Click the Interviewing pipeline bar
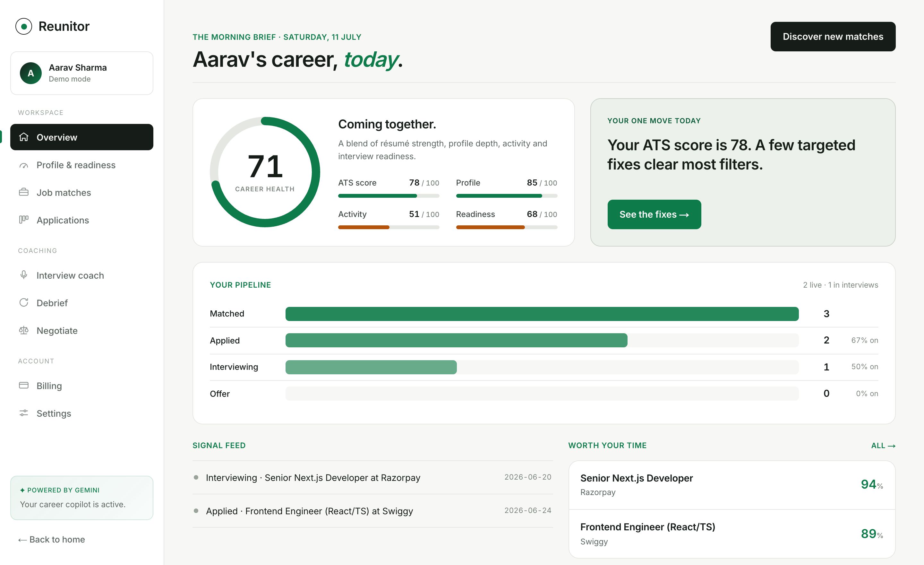The image size is (924, 565). click(x=542, y=367)
